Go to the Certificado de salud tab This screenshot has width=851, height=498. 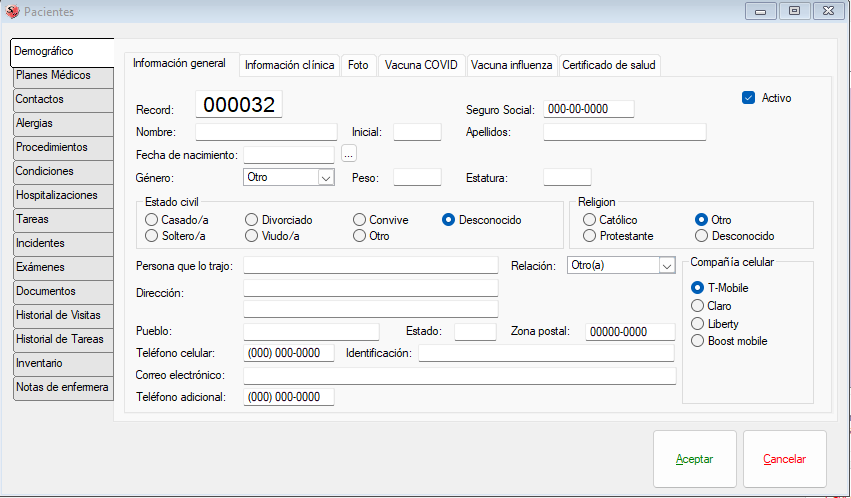[610, 65]
